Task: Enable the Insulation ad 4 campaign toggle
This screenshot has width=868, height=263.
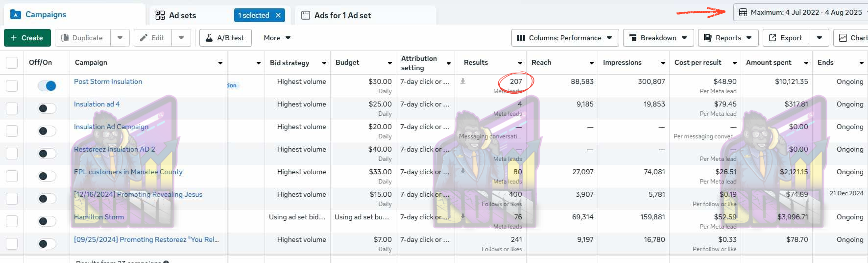Action: (47, 108)
